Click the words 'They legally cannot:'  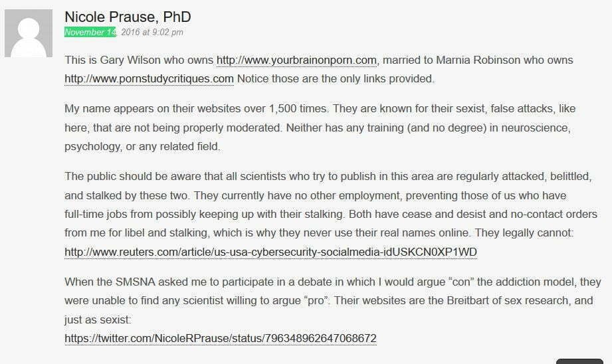(x=544, y=233)
